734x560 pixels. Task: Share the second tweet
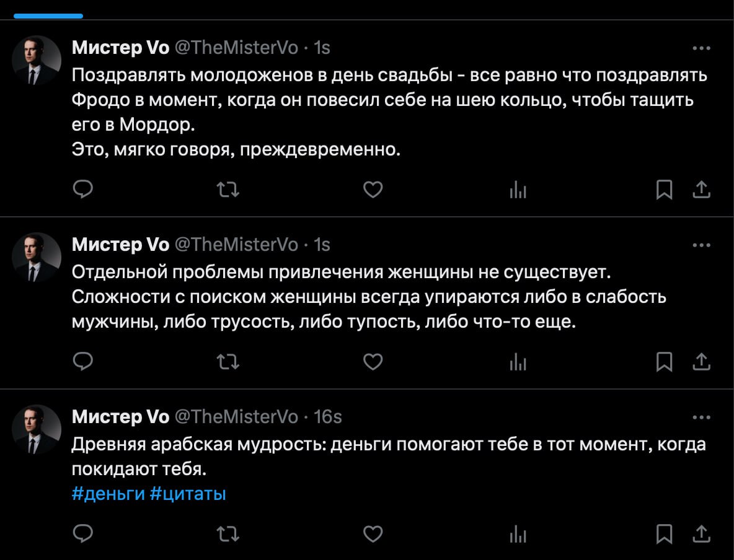pyautogui.click(x=701, y=362)
